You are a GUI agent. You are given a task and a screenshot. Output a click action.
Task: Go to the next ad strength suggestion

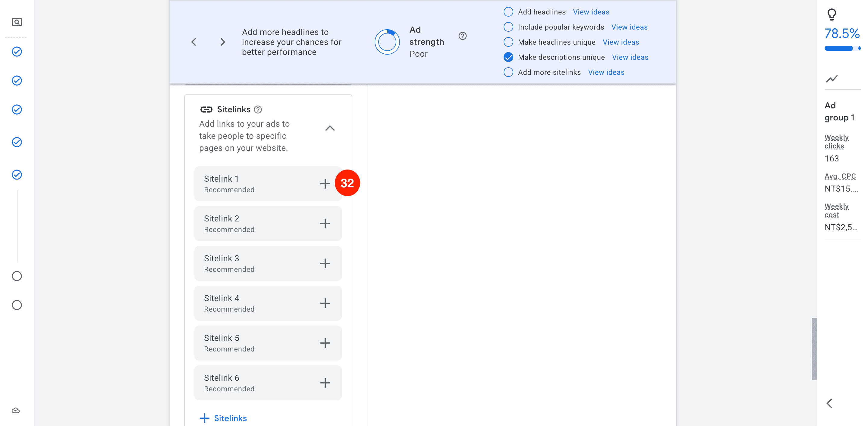[x=223, y=42]
